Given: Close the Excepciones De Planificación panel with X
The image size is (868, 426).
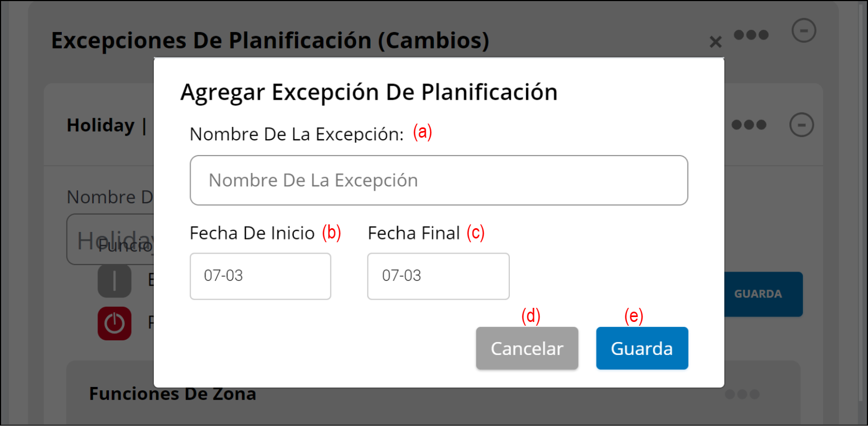Looking at the screenshot, I should tap(715, 42).
